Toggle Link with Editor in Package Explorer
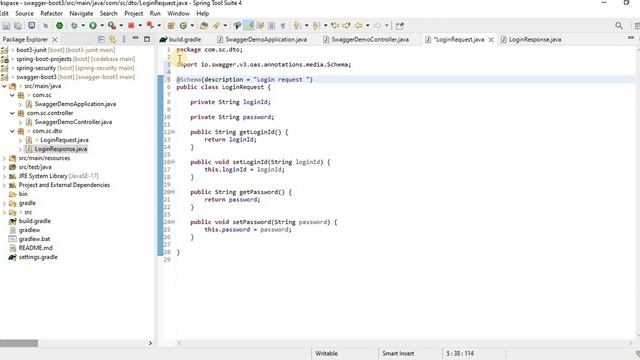Screen dimensions: 640x360 [112, 39]
